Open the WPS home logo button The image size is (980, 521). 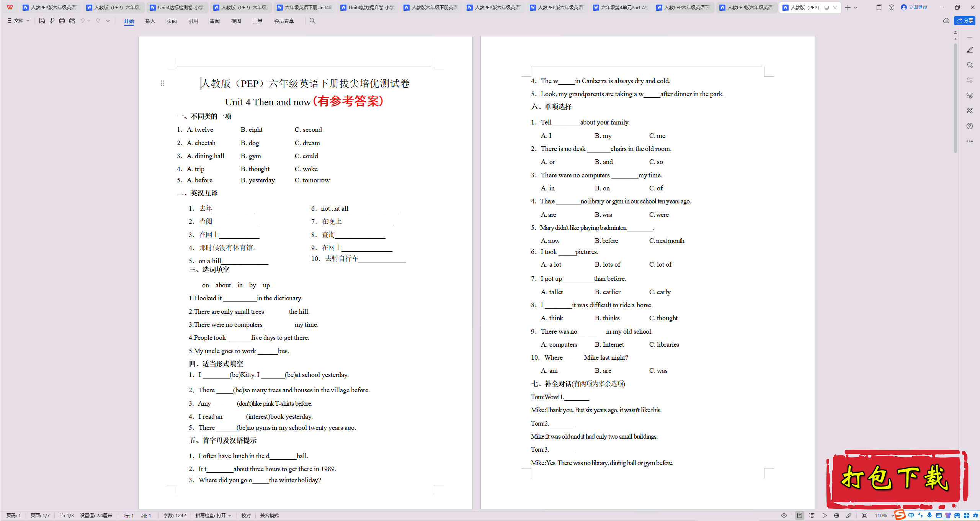10,7
